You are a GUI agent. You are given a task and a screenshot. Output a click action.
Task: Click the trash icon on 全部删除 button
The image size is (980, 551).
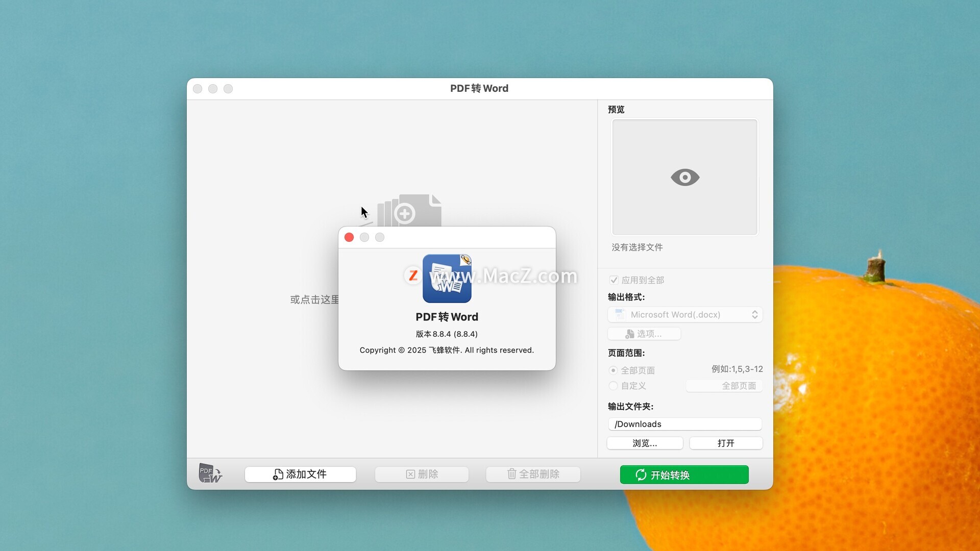pyautogui.click(x=511, y=474)
